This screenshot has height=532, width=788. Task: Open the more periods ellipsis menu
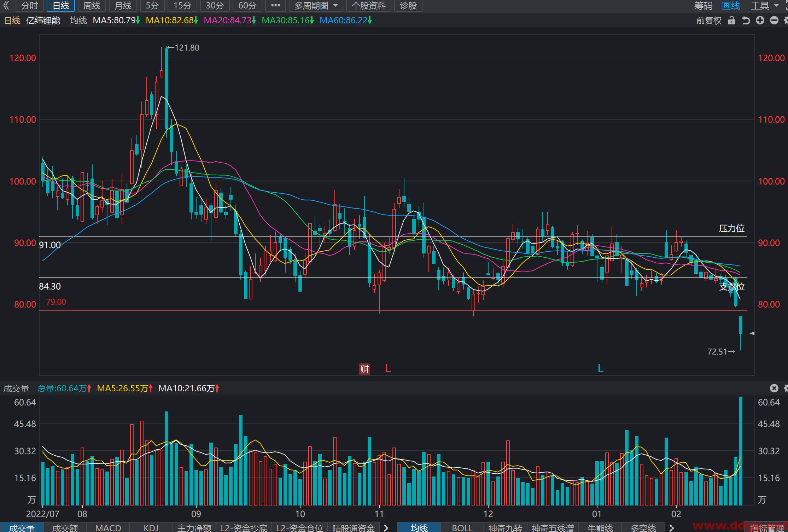point(275,6)
